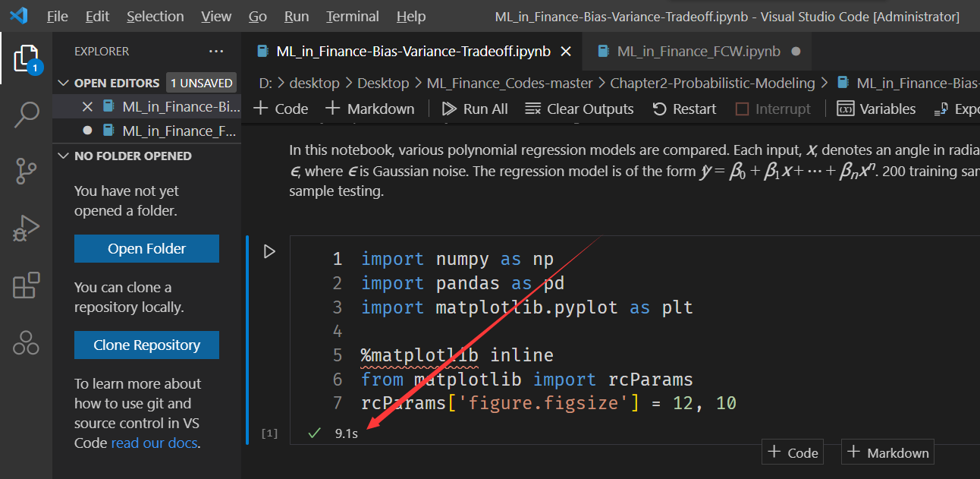Open the Run and Debug panel
This screenshot has width=980, height=479.
(x=27, y=228)
